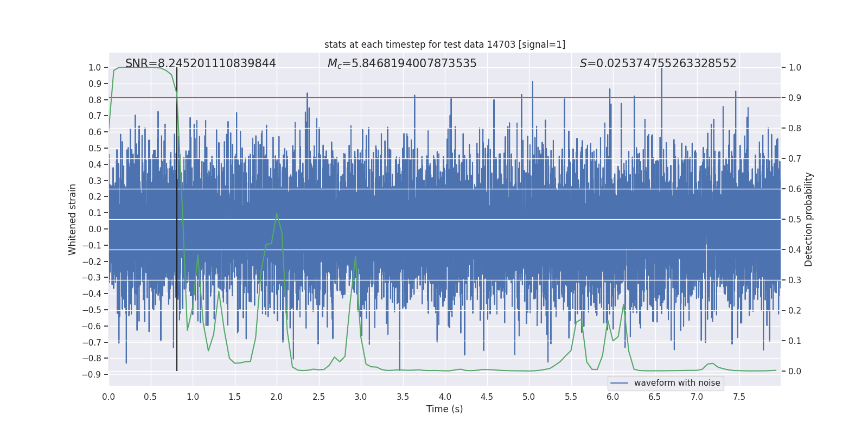This screenshot has height=434, width=868.
Task: Click the 'Detection probability' axis label
Action: coord(808,219)
